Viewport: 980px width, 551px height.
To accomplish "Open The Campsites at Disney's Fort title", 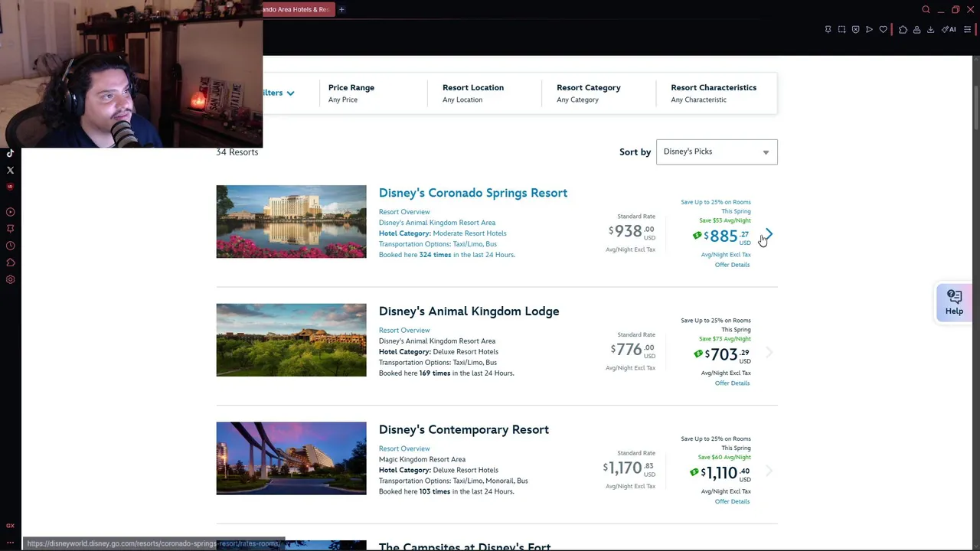I will click(x=465, y=546).
